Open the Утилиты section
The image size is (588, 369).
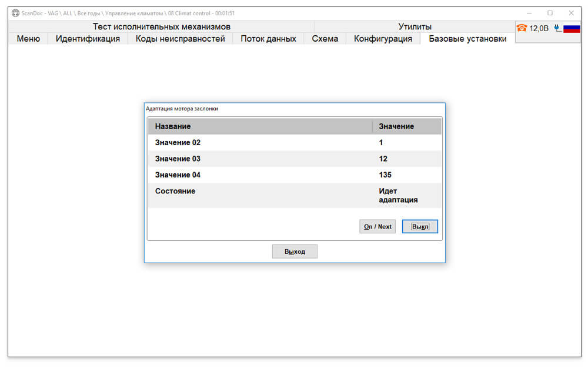click(x=415, y=26)
